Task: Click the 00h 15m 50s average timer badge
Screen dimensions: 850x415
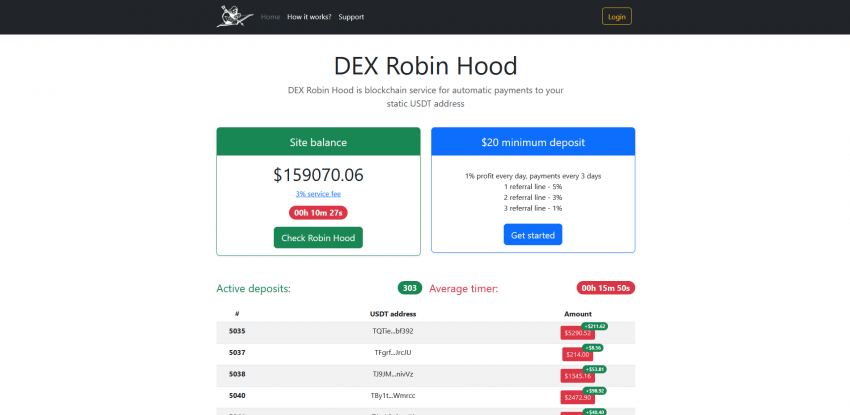Action: (x=606, y=288)
